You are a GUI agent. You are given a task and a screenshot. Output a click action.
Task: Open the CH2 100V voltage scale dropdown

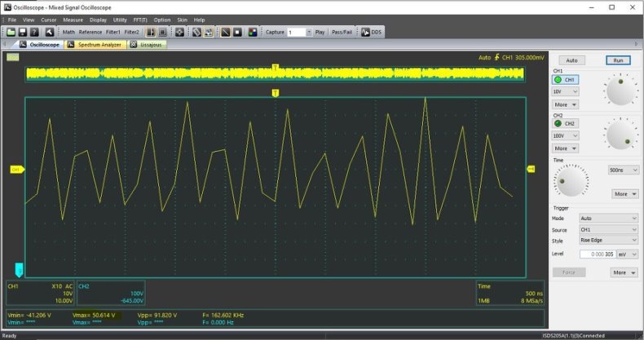565,135
